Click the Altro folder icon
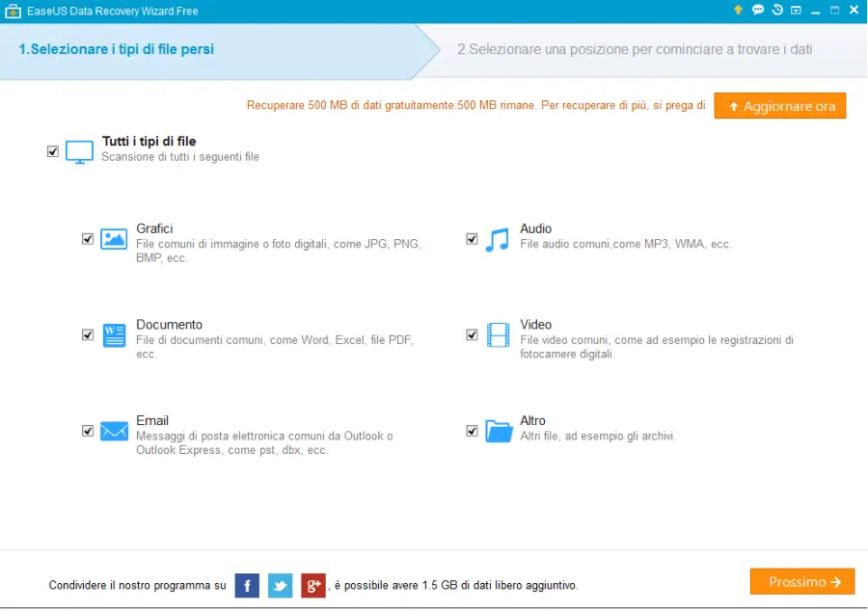The height and width of the screenshot is (611, 868). pos(498,431)
